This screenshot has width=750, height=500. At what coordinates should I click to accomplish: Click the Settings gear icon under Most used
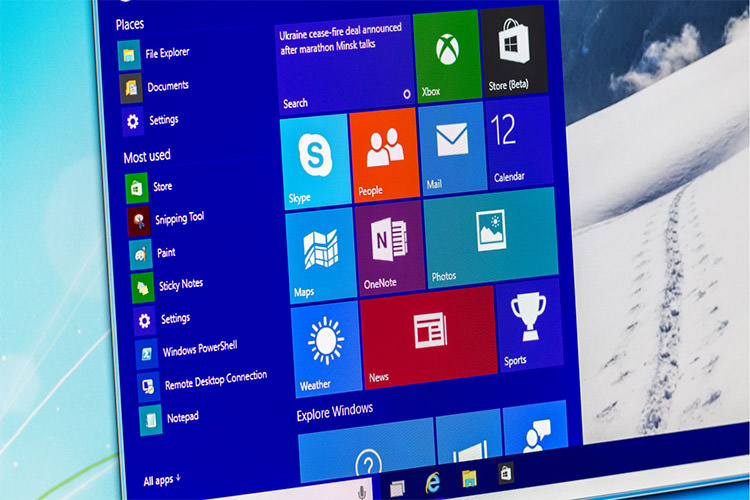click(144, 321)
